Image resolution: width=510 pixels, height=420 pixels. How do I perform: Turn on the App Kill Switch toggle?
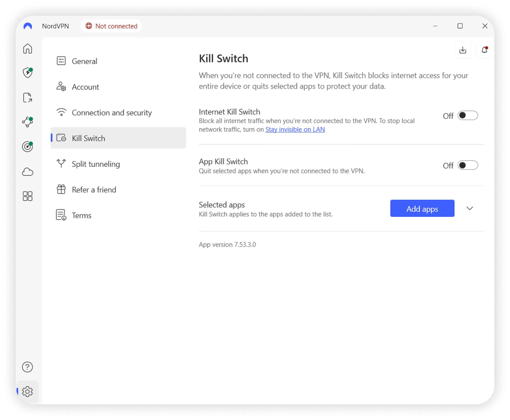coord(467,165)
